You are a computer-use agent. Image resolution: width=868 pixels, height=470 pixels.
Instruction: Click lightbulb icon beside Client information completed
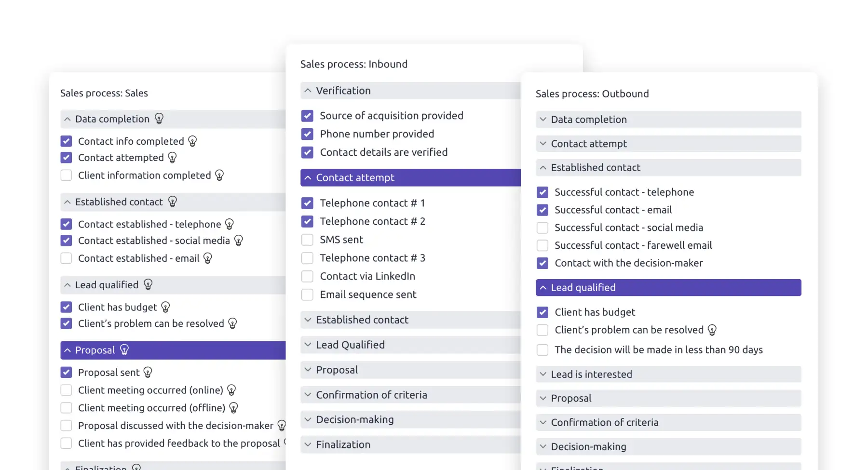point(219,175)
